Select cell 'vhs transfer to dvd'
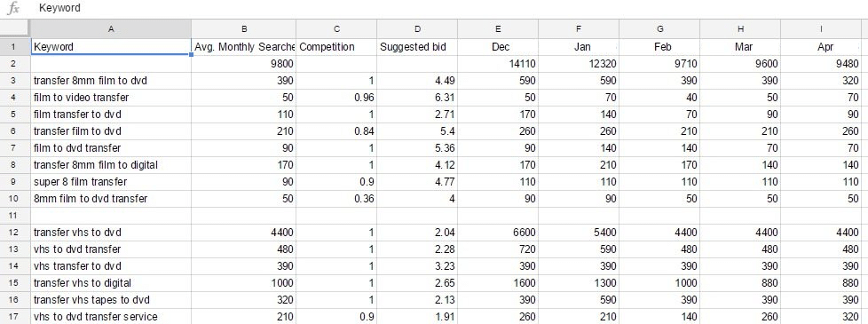 (111, 265)
